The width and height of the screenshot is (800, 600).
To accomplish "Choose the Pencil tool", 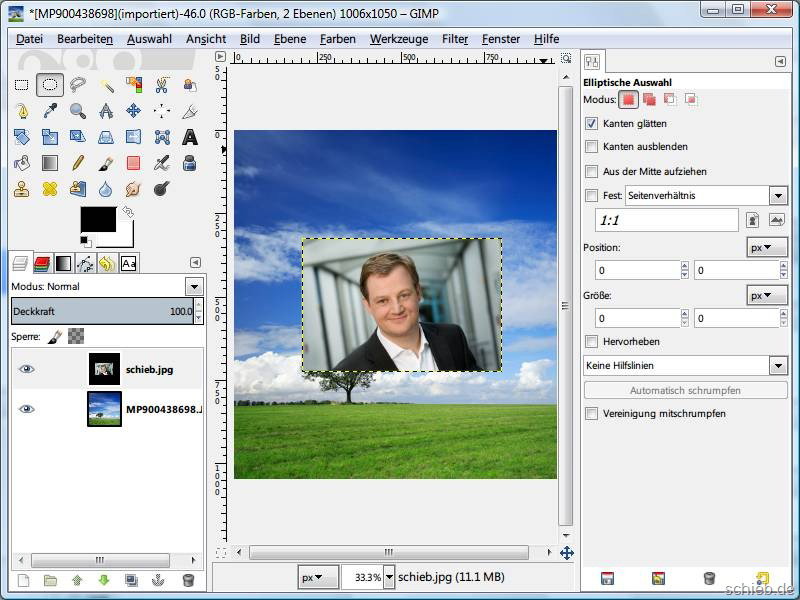I will coord(77,163).
